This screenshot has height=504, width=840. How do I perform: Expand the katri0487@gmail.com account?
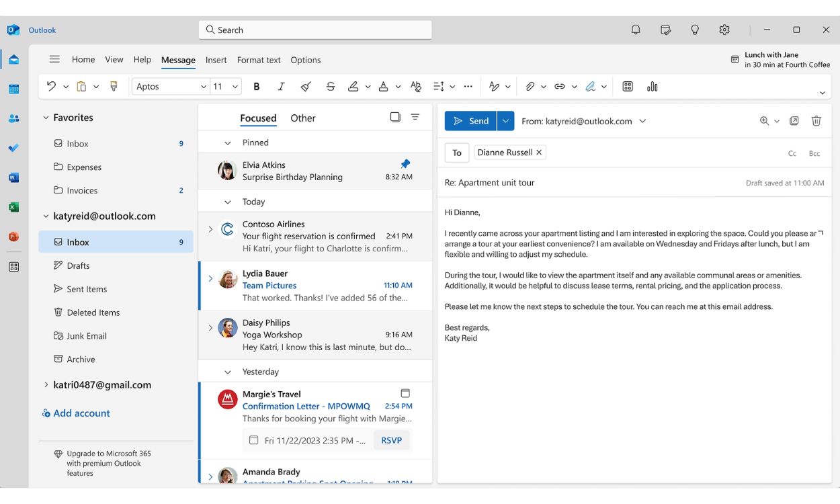(x=46, y=385)
